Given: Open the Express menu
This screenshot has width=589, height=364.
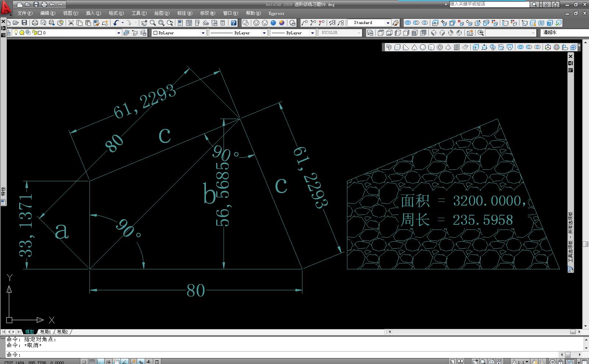Looking at the screenshot, I should [276, 13].
